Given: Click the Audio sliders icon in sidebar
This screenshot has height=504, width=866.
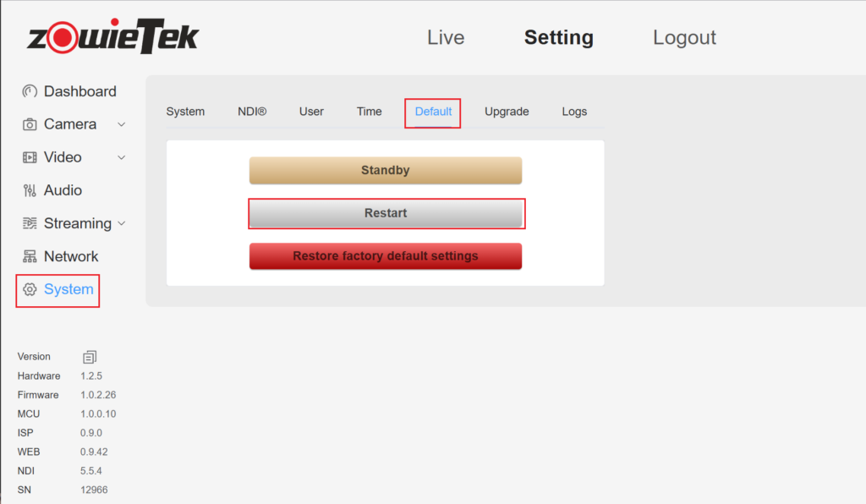Looking at the screenshot, I should [x=30, y=190].
